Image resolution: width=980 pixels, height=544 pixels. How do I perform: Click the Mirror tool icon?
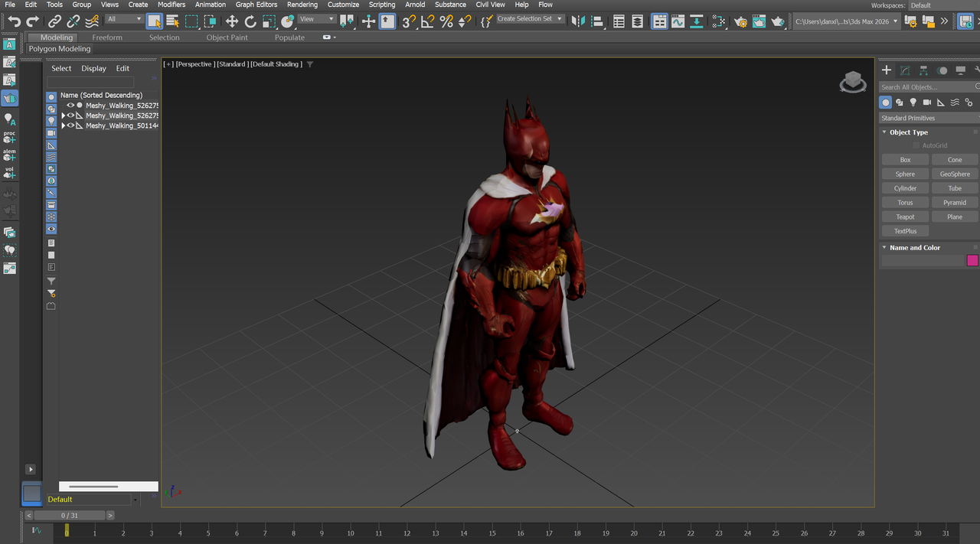pyautogui.click(x=579, y=21)
